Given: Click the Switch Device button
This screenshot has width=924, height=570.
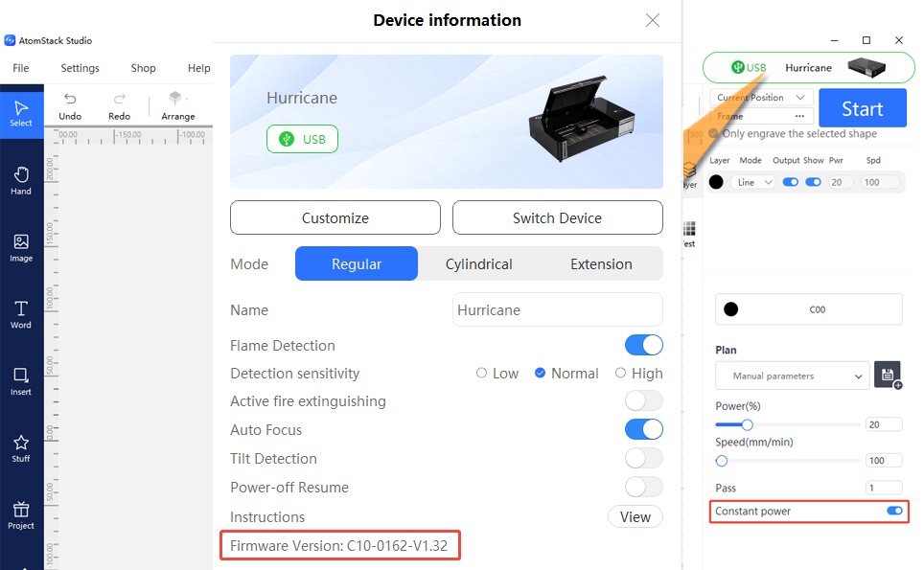Looking at the screenshot, I should (558, 217).
